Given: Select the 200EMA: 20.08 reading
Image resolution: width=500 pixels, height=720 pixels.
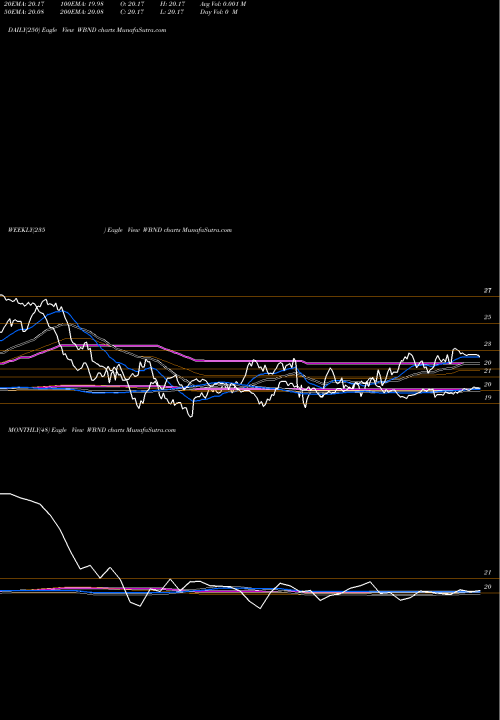Looking at the screenshot, I should [x=80, y=12].
